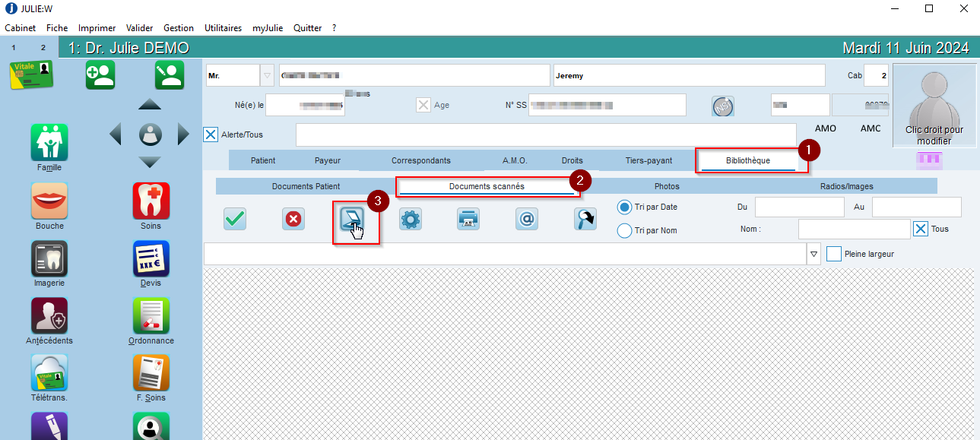Open the Famille module
Image resolution: width=980 pixels, height=440 pixels.
(x=49, y=142)
